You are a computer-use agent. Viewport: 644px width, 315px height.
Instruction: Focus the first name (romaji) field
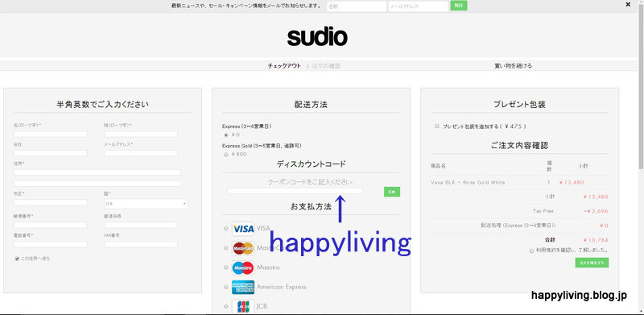51,134
